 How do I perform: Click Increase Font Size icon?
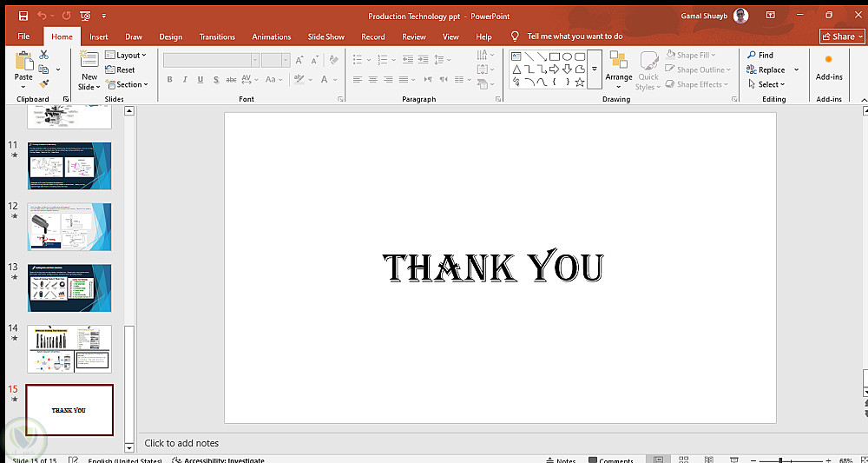[x=299, y=60]
